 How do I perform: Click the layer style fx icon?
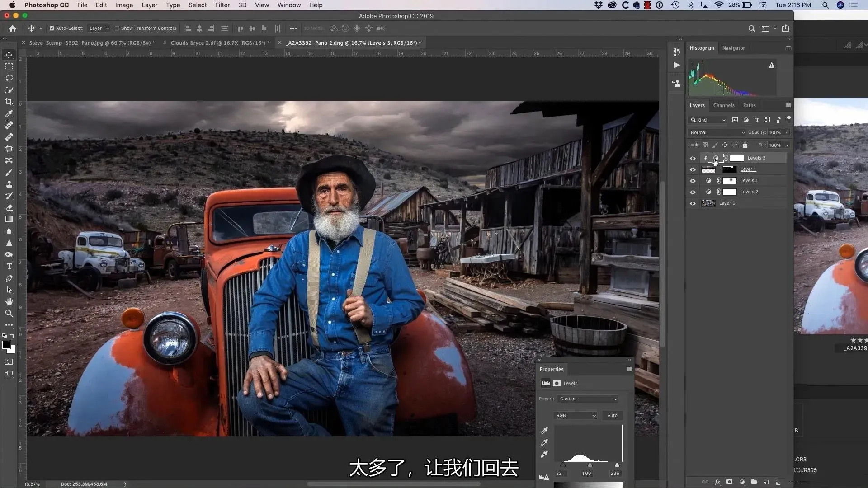point(717,482)
